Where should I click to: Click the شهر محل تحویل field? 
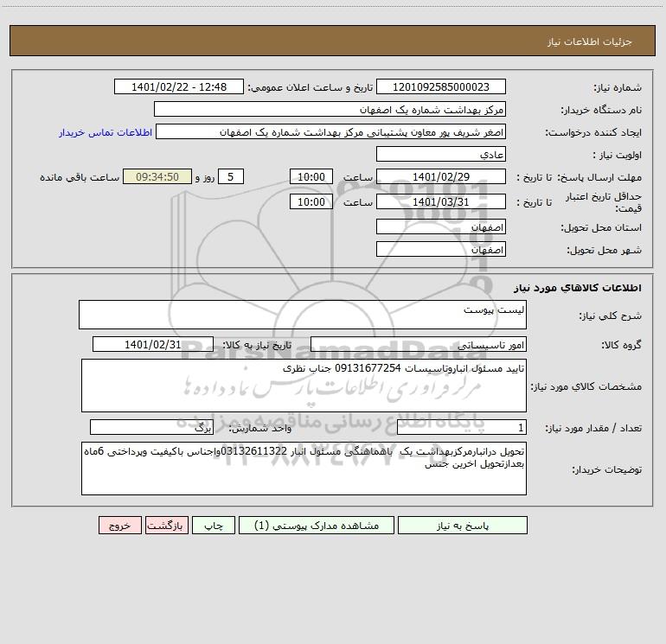coord(441,249)
